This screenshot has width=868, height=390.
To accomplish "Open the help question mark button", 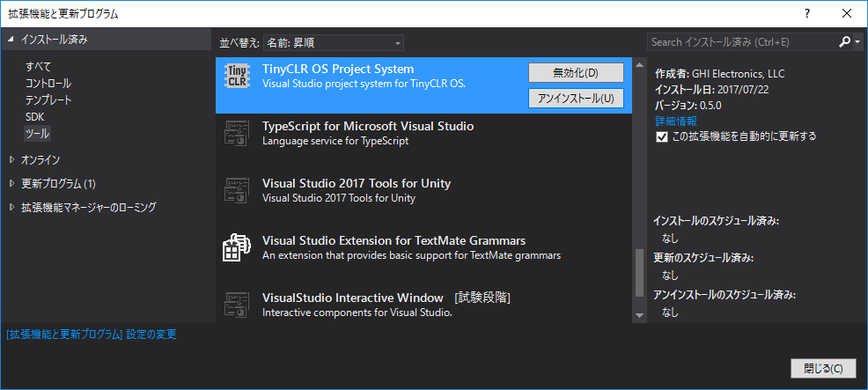I will (807, 14).
